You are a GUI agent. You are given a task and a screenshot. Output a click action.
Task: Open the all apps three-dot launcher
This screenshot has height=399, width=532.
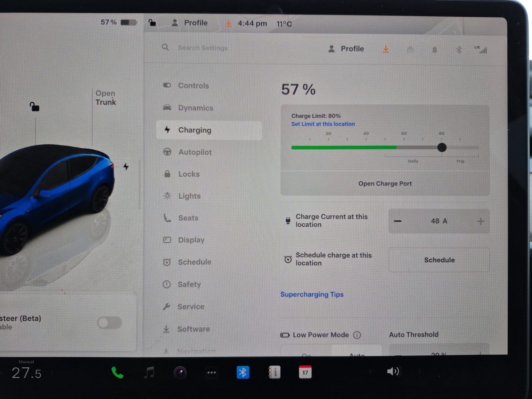pos(211,373)
